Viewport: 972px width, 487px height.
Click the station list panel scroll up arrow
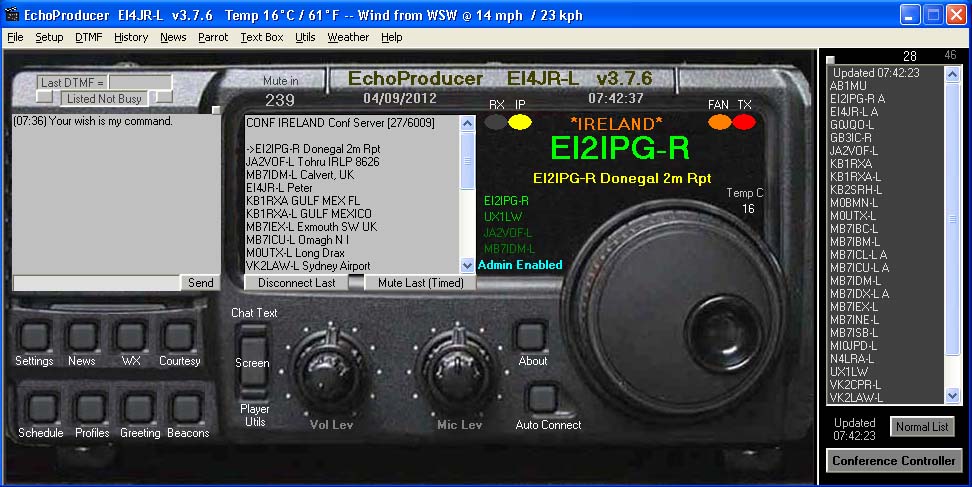pos(953,74)
